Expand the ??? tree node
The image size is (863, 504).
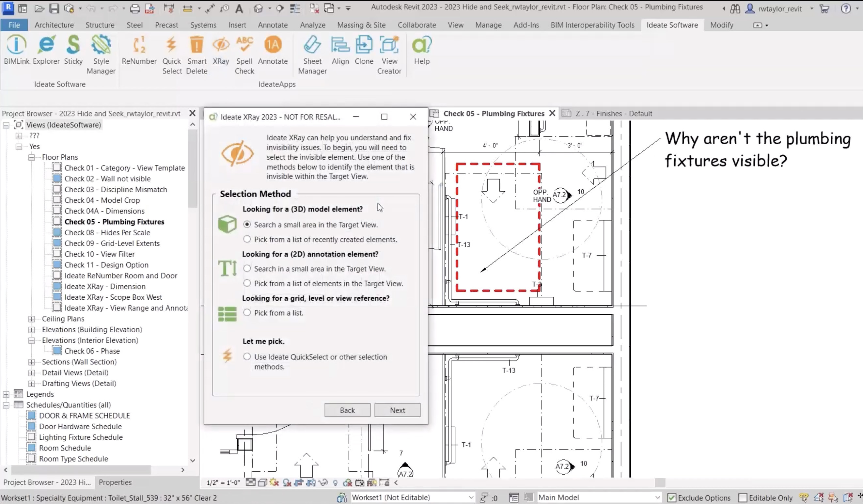point(19,136)
